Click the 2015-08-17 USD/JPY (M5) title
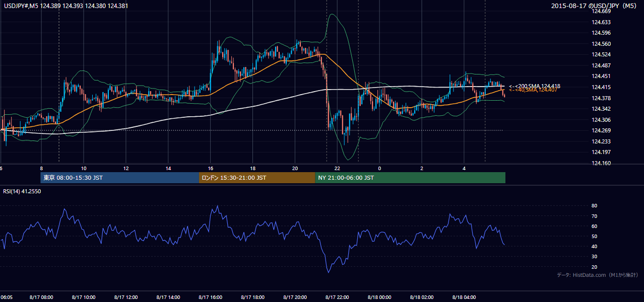Viewport: 644px width, 302px height. pos(595,6)
